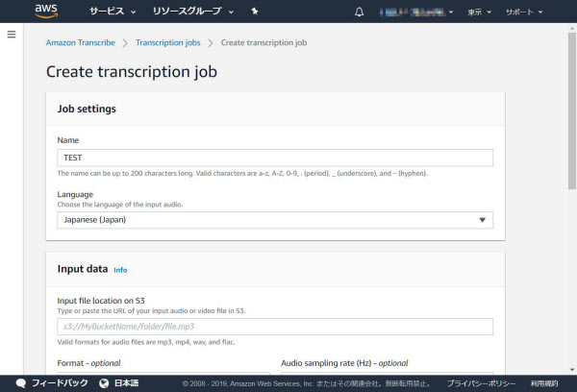Click the pin shortcut icon in header
Screen dimensions: 577x392
(254, 12)
